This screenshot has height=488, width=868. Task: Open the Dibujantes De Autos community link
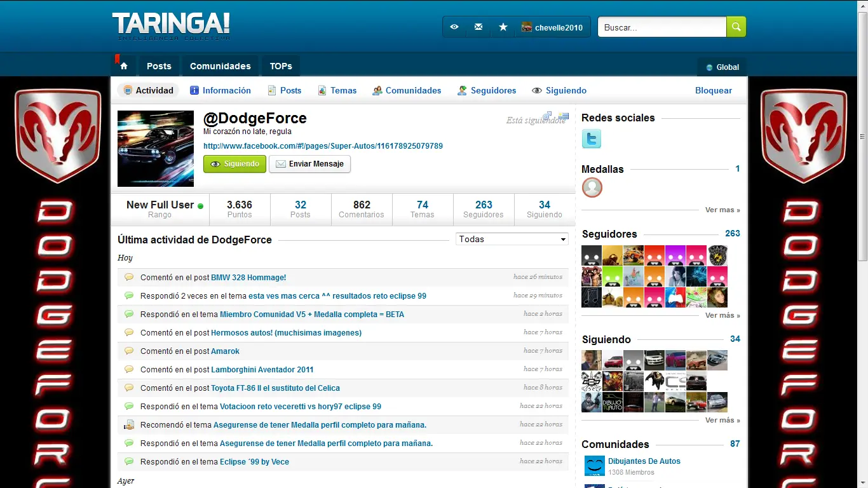tap(644, 461)
